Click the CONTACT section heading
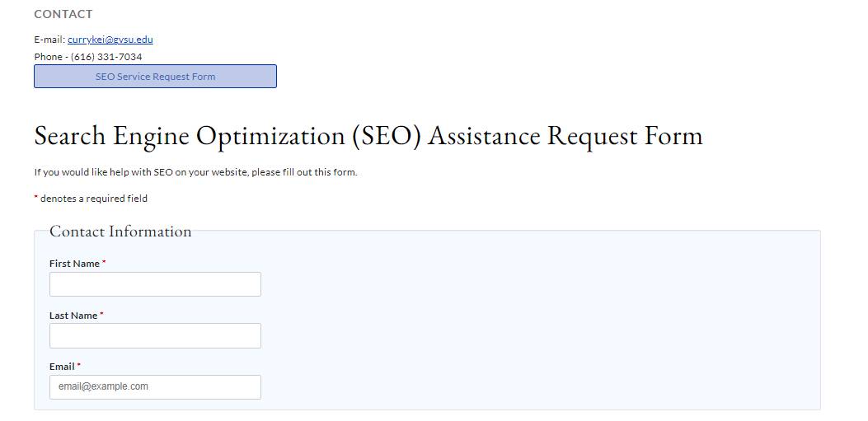Screen dimensions: 868x421 [x=63, y=14]
